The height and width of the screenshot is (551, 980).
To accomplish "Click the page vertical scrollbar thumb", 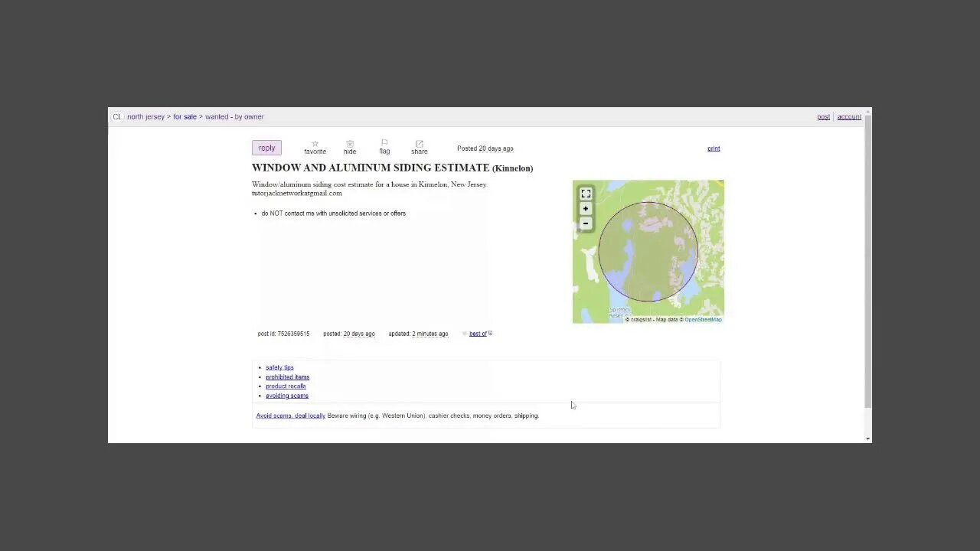I will (867, 260).
